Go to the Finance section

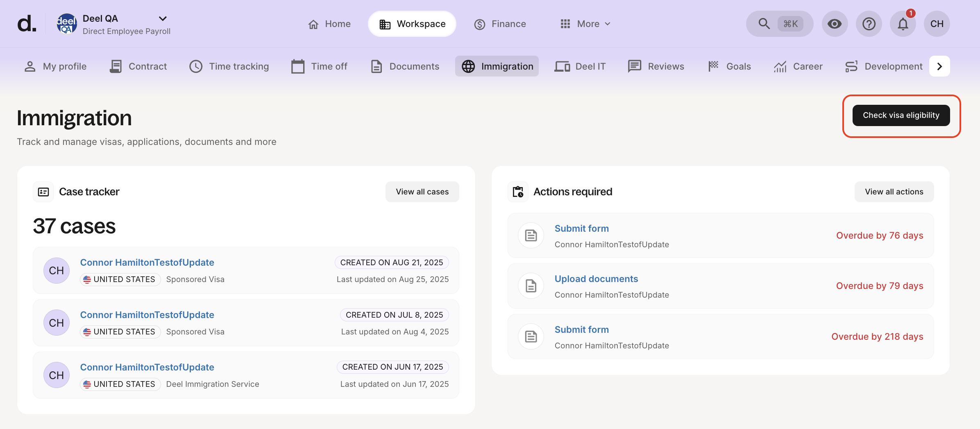(500, 24)
